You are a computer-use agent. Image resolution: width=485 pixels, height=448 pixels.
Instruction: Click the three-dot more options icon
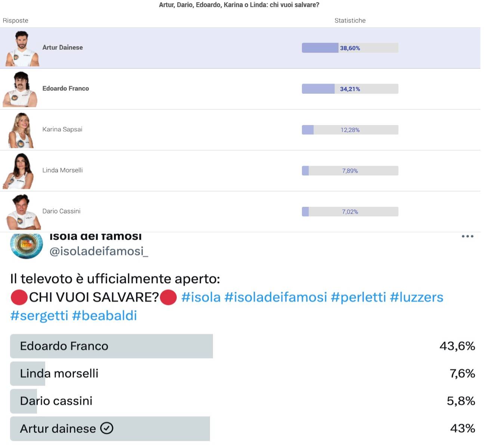467,236
